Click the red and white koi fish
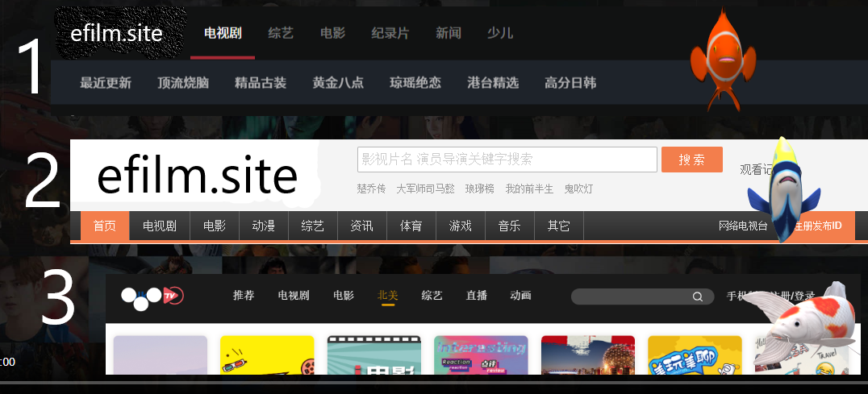The image size is (868, 394). (x=802, y=322)
